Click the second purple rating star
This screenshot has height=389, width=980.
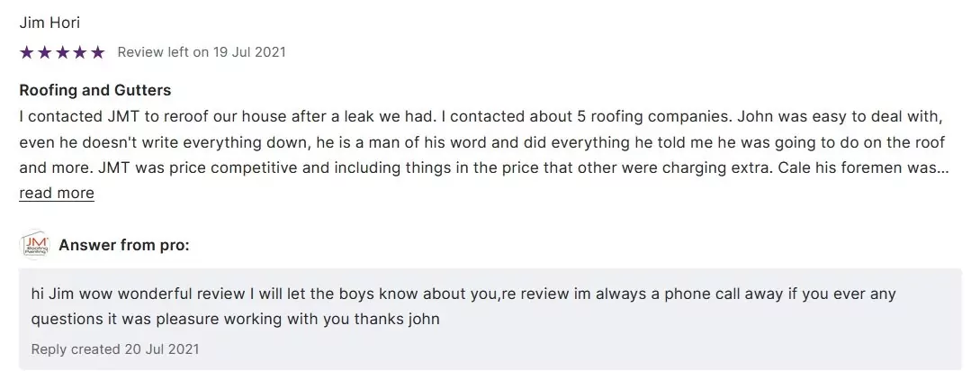coord(44,52)
